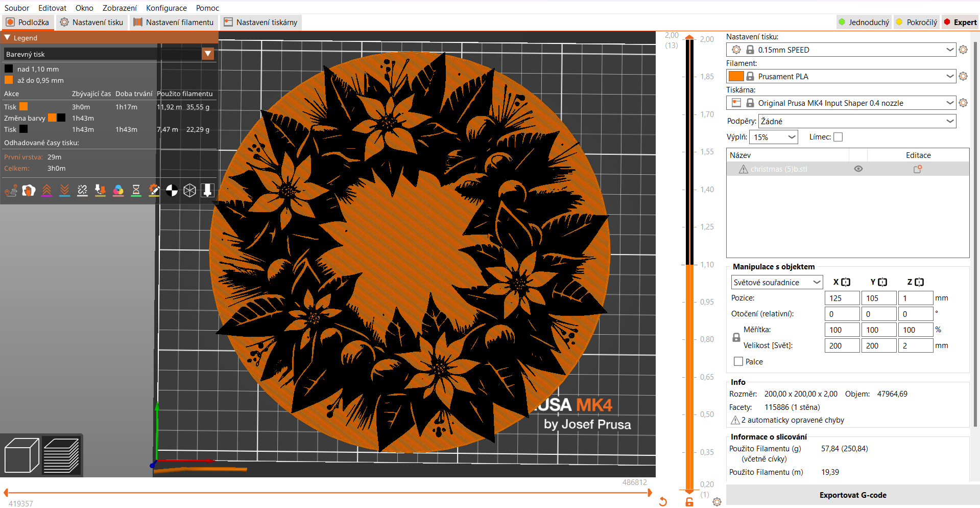Enable the Palce checkbox
This screenshot has height=508, width=980.
pyautogui.click(x=738, y=361)
